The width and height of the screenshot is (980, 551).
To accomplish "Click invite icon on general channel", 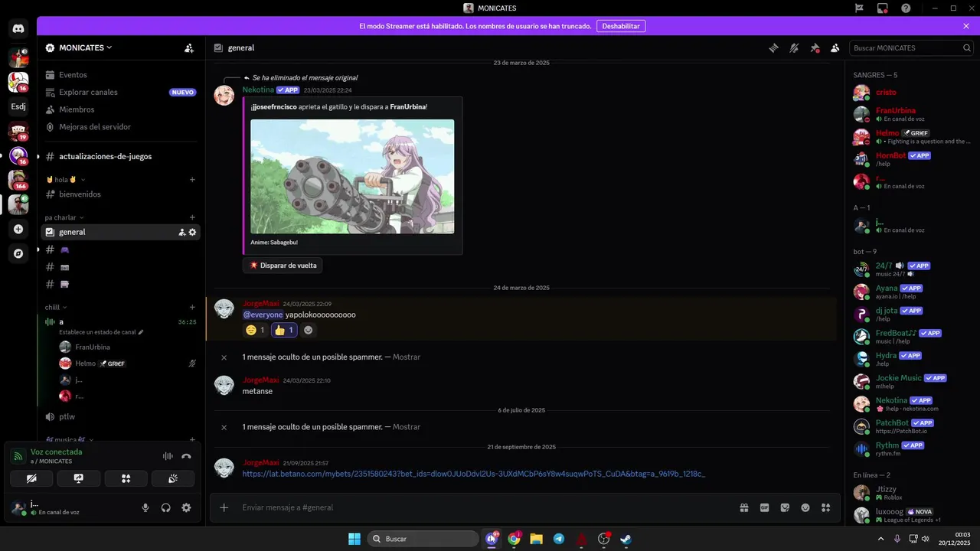I will click(181, 232).
